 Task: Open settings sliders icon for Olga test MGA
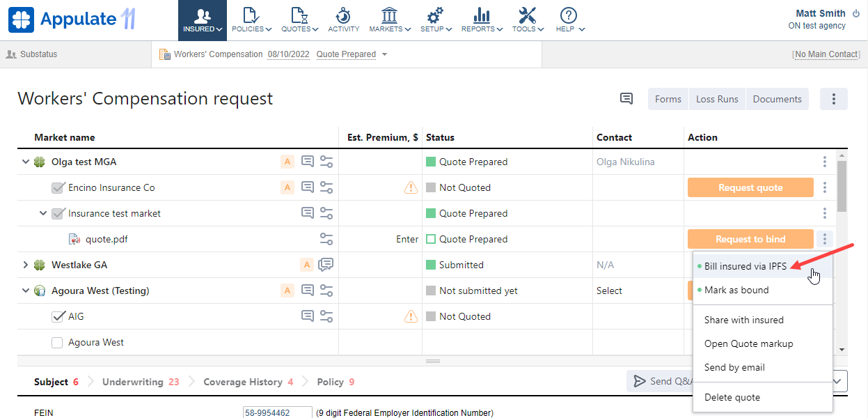pyautogui.click(x=326, y=162)
